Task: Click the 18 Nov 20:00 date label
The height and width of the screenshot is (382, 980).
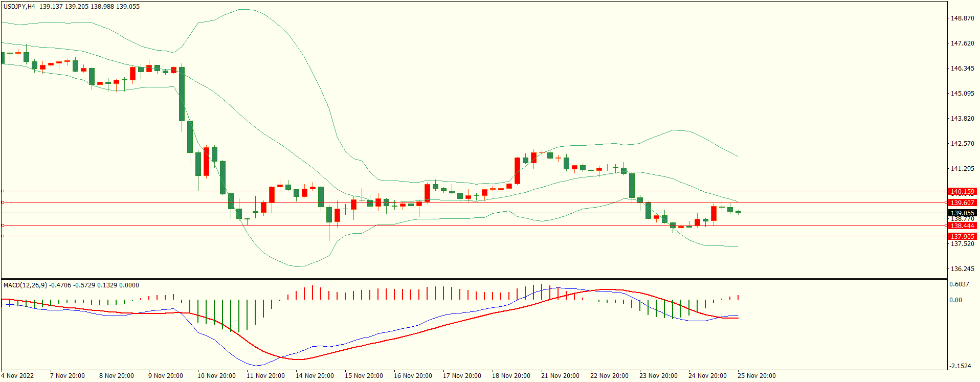Action: pyautogui.click(x=511, y=376)
